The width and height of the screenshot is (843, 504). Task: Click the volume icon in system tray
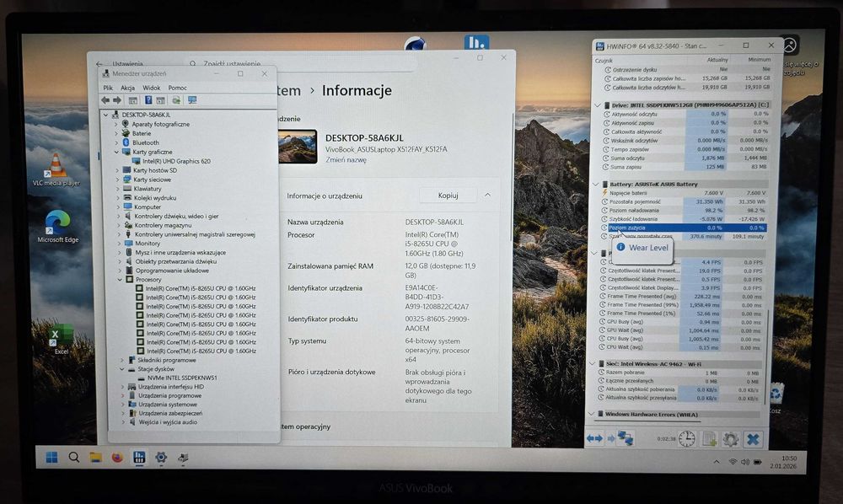[744, 462]
